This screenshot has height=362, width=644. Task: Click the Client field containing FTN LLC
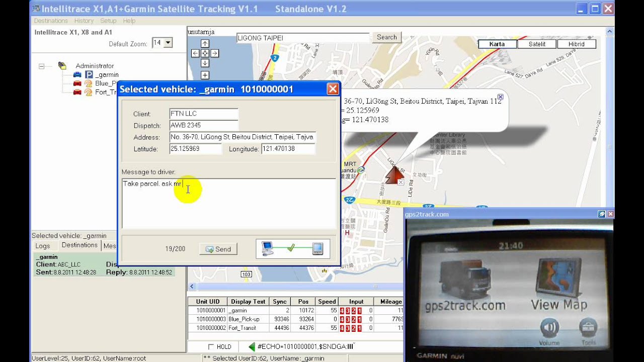point(204,114)
